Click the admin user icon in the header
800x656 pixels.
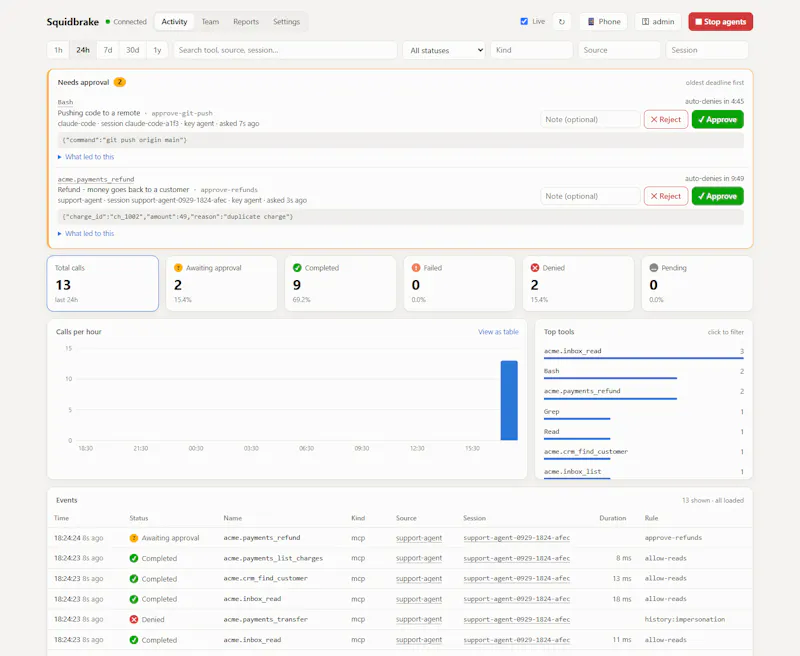pyautogui.click(x=645, y=22)
